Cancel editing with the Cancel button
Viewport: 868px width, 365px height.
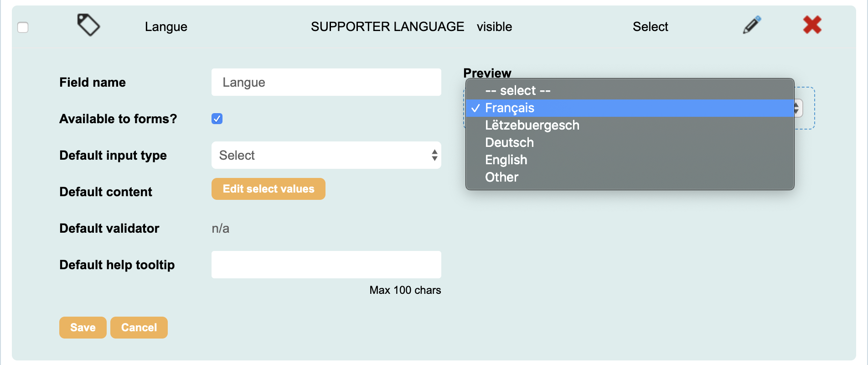(x=139, y=327)
